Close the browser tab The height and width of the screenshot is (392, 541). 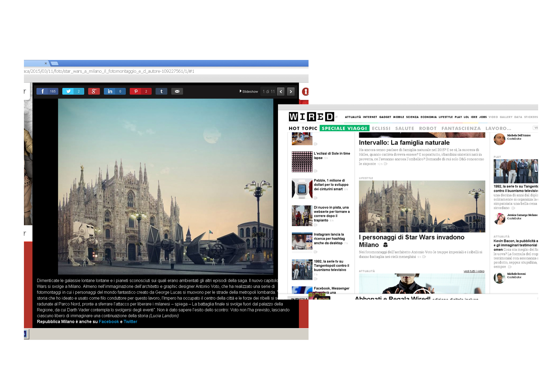click(46, 64)
